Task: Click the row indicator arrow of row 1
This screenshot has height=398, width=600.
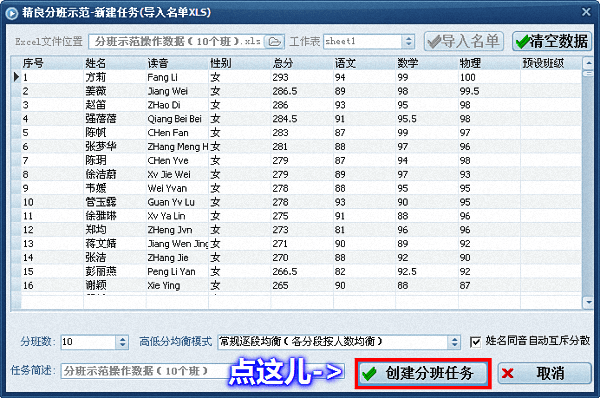Action: tap(16, 77)
